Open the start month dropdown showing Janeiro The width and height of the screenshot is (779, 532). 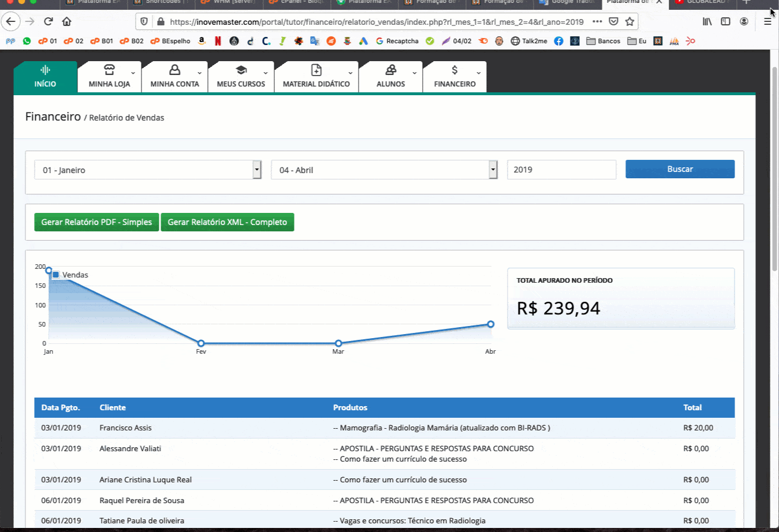click(x=148, y=170)
